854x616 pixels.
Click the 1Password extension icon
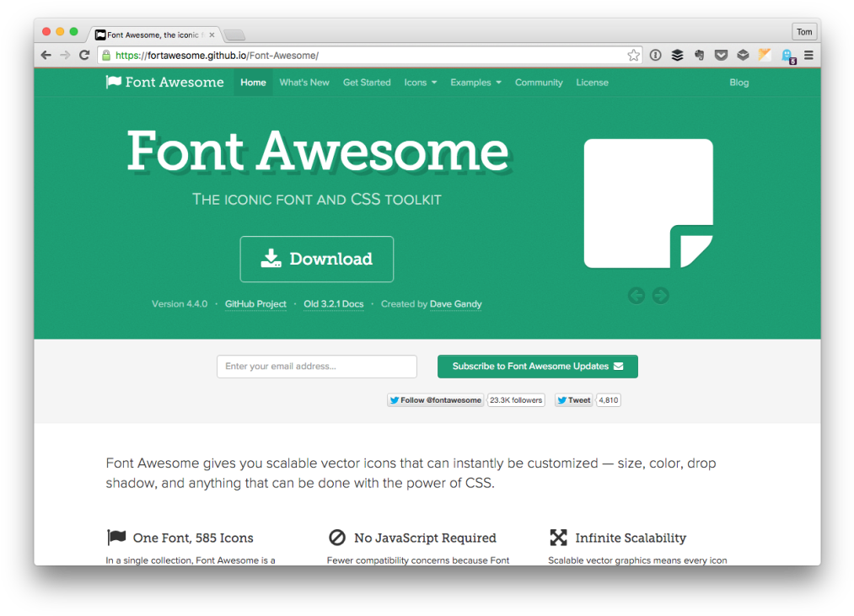655,56
